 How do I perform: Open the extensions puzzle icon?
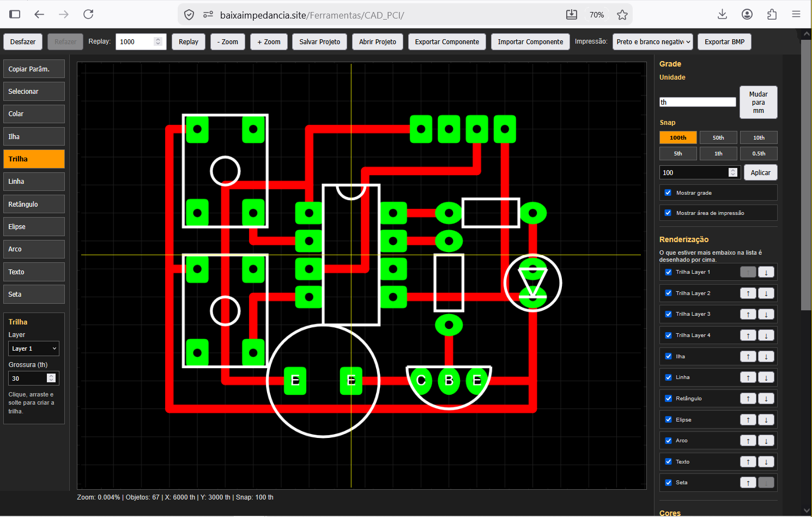pyautogui.click(x=772, y=15)
